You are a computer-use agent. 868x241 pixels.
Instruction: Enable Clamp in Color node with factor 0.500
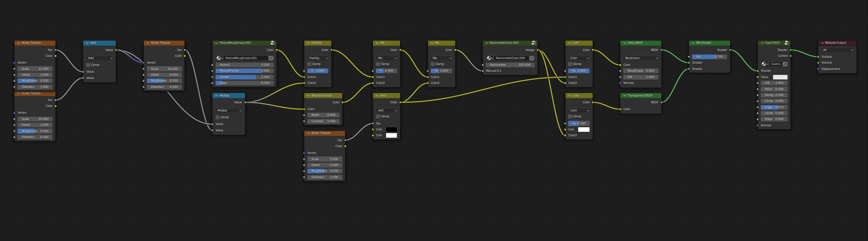571,116
